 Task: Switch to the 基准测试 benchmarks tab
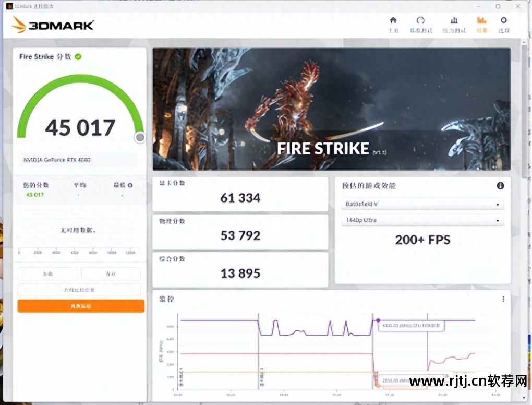[x=421, y=25]
